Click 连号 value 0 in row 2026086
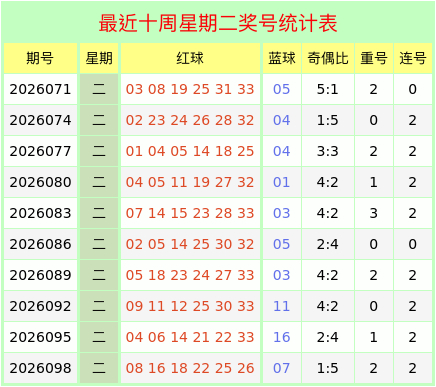Screen dimensions: 436x387 tap(413, 244)
